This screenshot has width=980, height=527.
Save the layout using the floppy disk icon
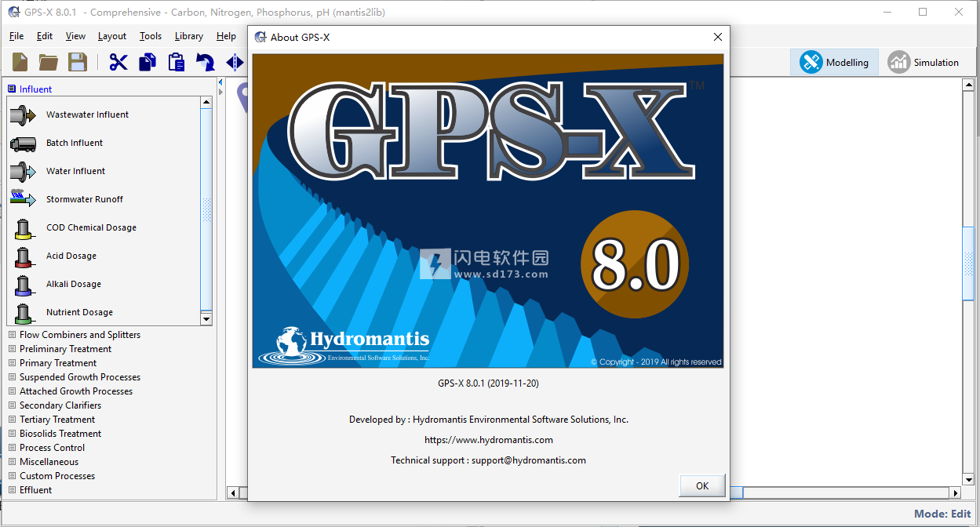click(x=77, y=62)
